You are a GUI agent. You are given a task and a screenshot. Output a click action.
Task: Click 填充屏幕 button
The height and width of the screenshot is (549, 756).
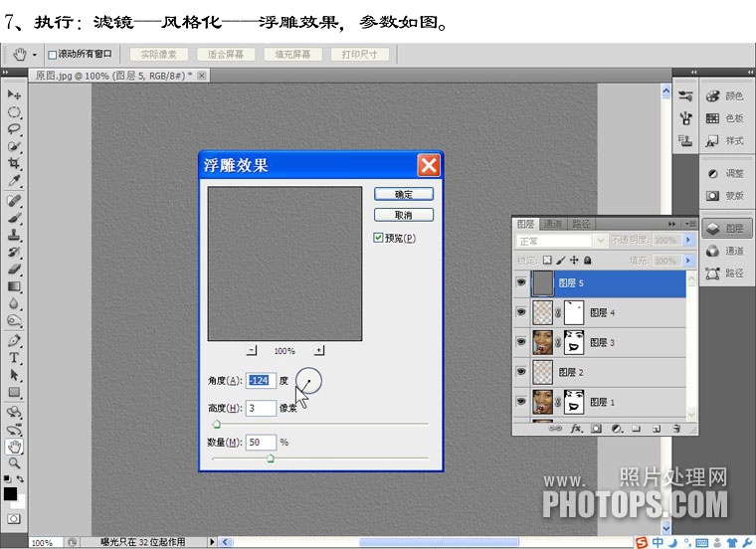[x=292, y=55]
